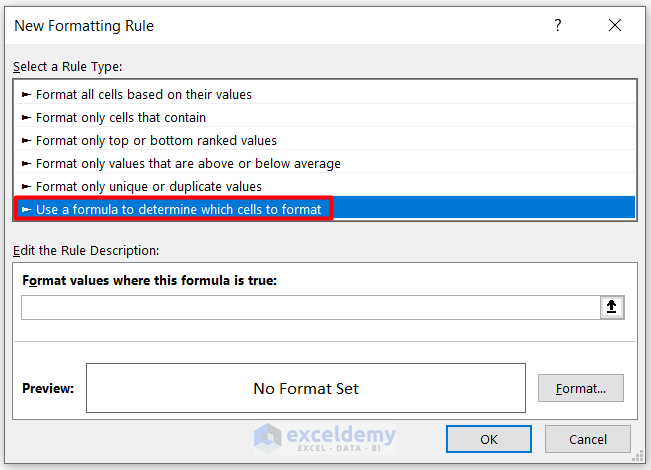Screen dimensions: 651x470
Task: Select 'Format only top or bottom ranked values'
Action: click(x=156, y=141)
